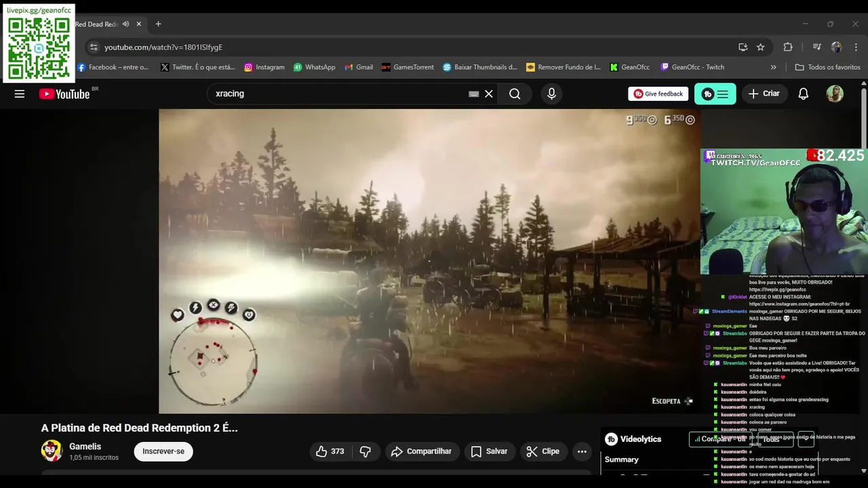Open the Facebook bookmark
This screenshot has height=488, width=868.
tap(113, 67)
